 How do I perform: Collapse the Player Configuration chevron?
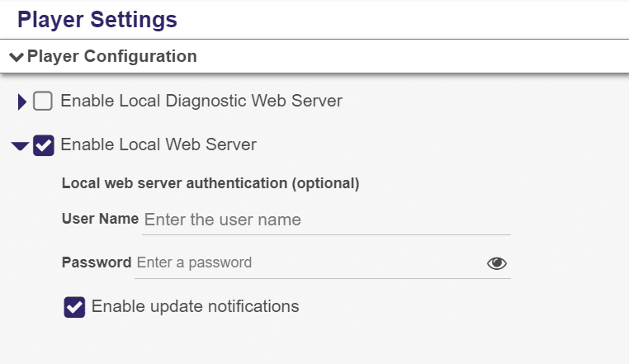tap(17, 57)
